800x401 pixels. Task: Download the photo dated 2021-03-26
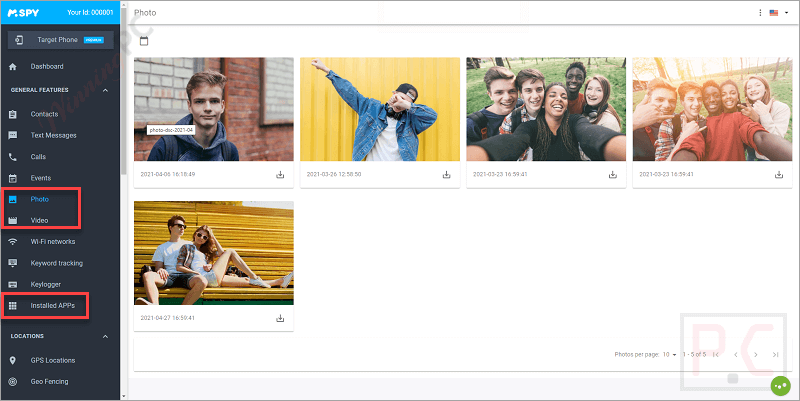pos(446,174)
